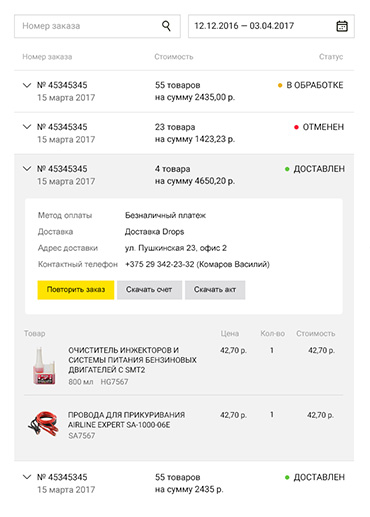Open ПРОВОДА ДЛЯ ПРИКУРИВАНИЯ product title

126,420
